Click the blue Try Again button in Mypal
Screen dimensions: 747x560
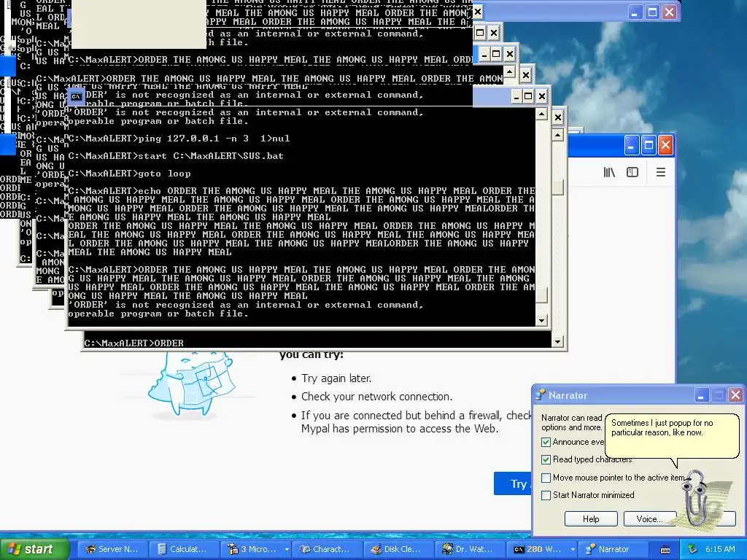click(513, 484)
